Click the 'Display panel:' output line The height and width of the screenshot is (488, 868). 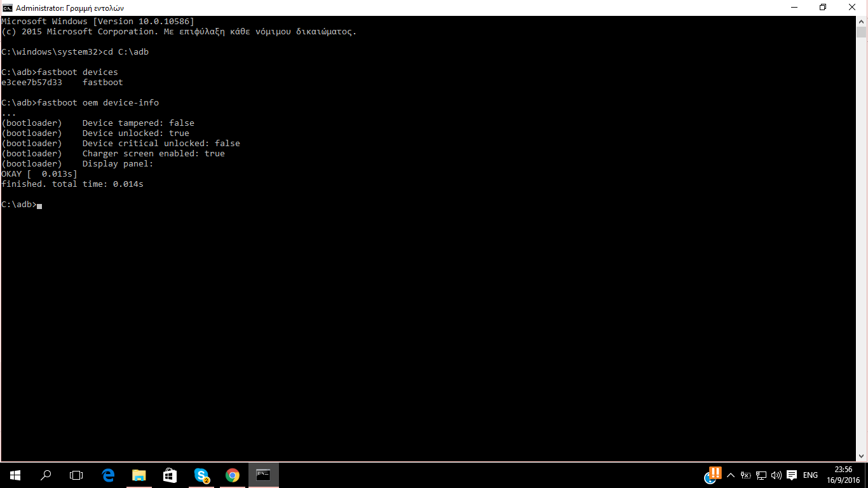click(78, 164)
